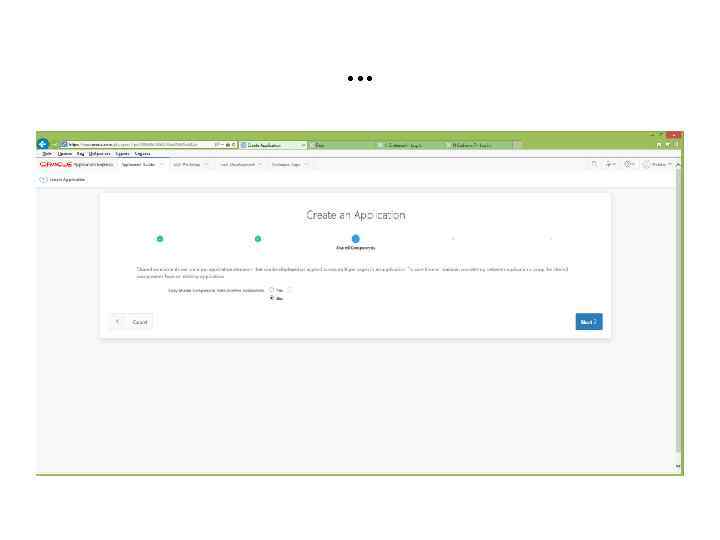The width and height of the screenshot is (720, 540).
Task: Click the first completed wizard step circle
Action: (x=160, y=239)
